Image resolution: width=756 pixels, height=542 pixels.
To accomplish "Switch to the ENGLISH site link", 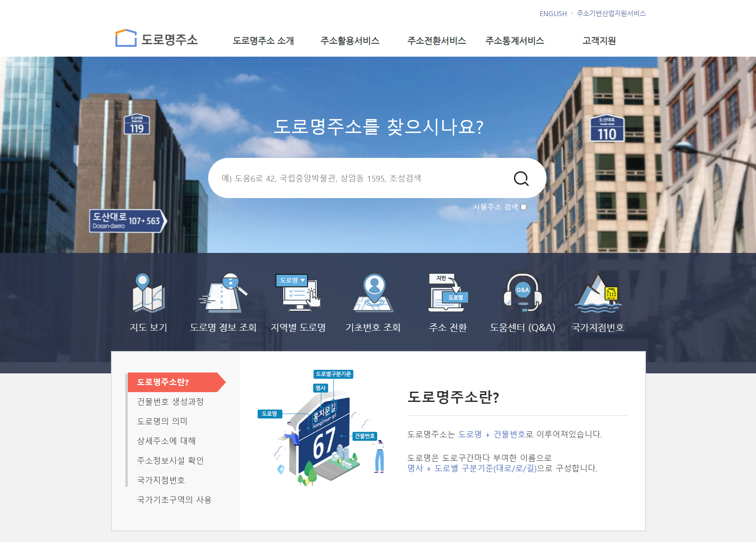I will point(553,14).
